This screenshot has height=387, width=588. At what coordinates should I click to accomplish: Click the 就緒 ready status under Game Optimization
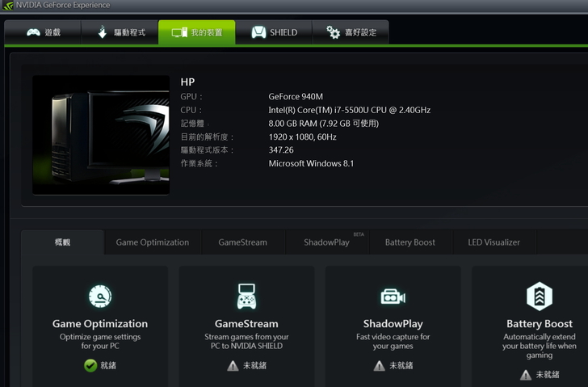coord(108,366)
